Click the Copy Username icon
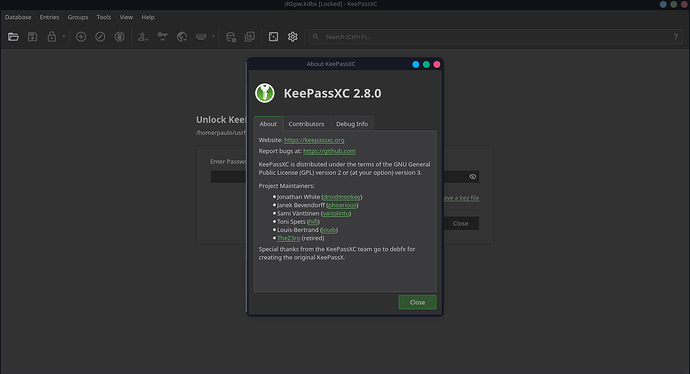Screen dimensions: 690x374 point(143,37)
